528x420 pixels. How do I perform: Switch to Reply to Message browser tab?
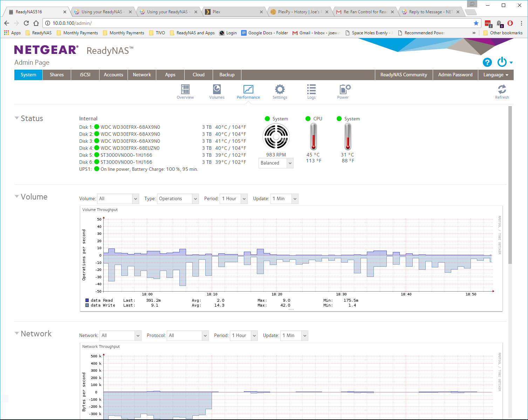point(431,12)
